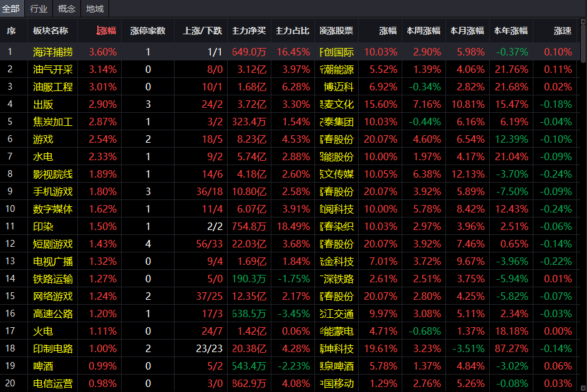Click the 电视广播 sector name
Screen dimensions: 587x392
[53, 262]
